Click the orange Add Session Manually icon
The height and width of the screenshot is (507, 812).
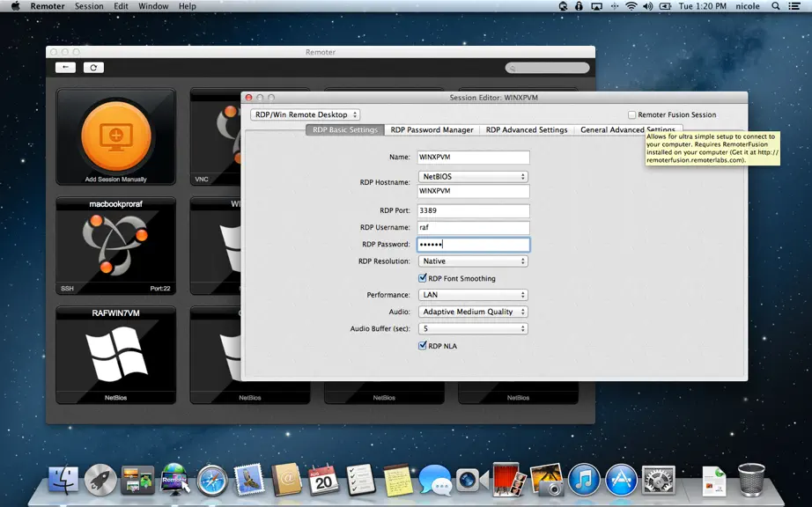[116, 136]
